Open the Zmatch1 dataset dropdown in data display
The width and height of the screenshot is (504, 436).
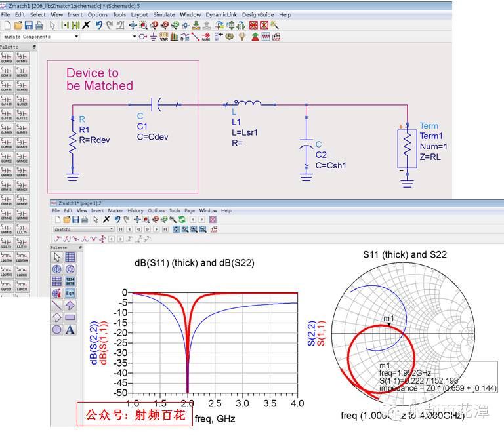tap(84, 229)
